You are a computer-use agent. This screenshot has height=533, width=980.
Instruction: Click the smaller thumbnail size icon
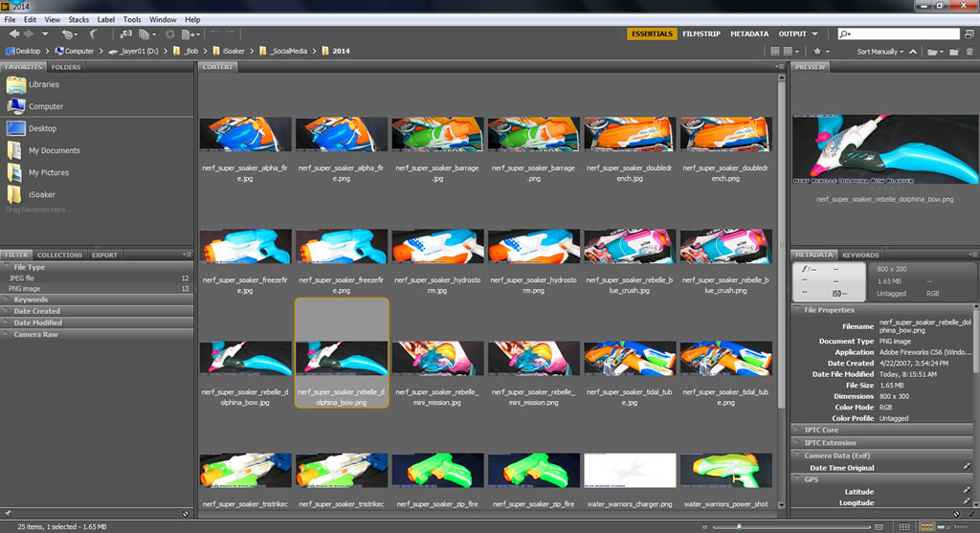(704, 526)
